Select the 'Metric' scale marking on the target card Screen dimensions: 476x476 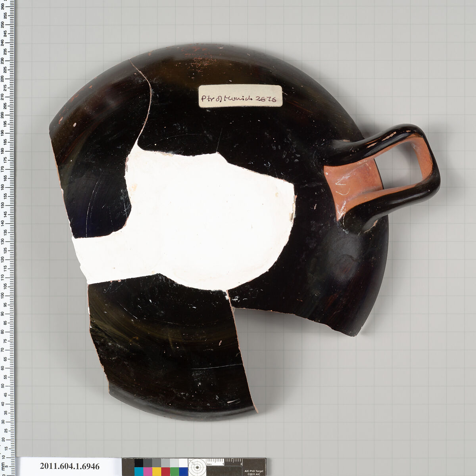pos(209,464)
